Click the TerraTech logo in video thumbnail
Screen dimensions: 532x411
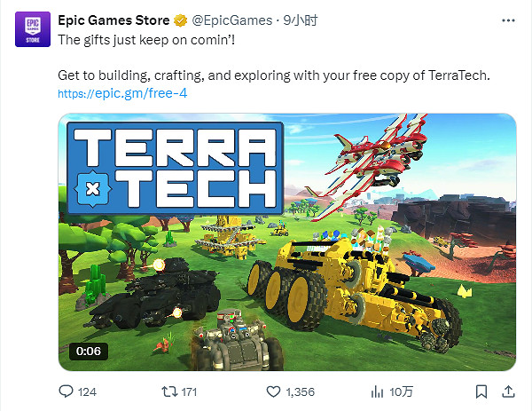coord(176,168)
